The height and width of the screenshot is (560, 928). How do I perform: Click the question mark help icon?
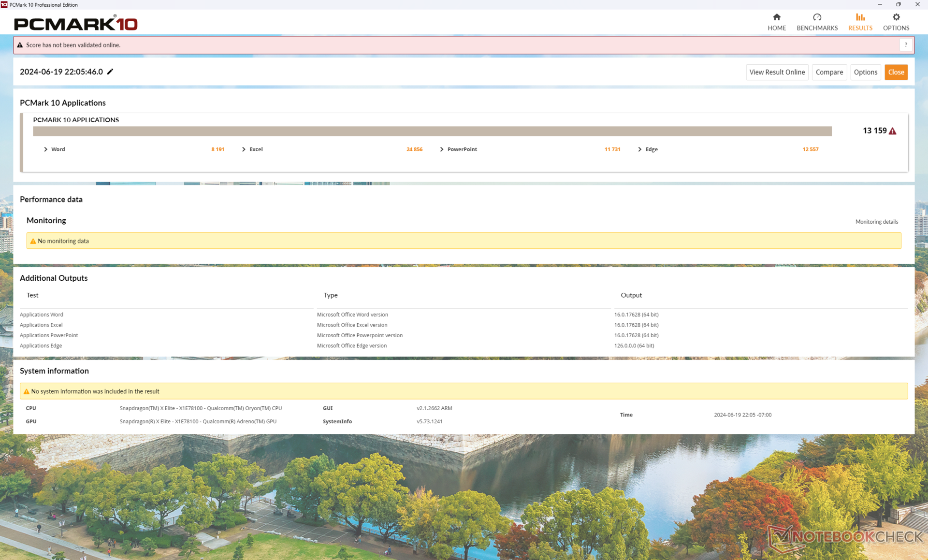(x=905, y=45)
